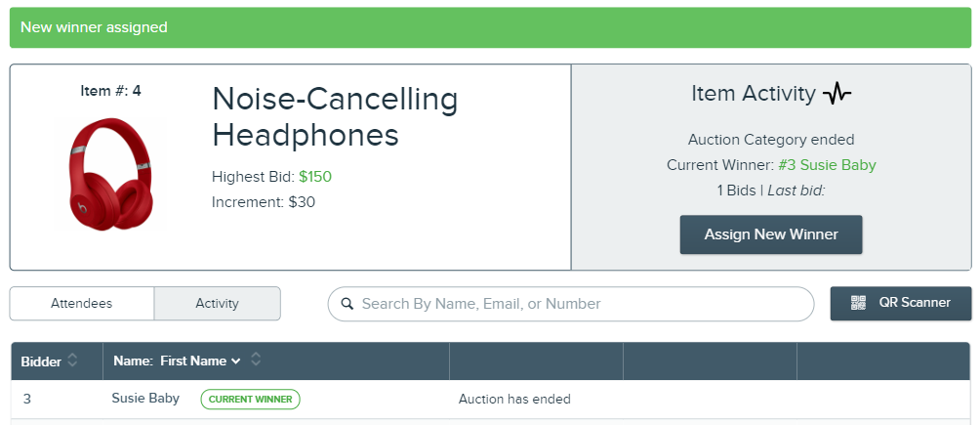
Task: Click the #3 Susie Baby winner link
Action: coord(827,165)
